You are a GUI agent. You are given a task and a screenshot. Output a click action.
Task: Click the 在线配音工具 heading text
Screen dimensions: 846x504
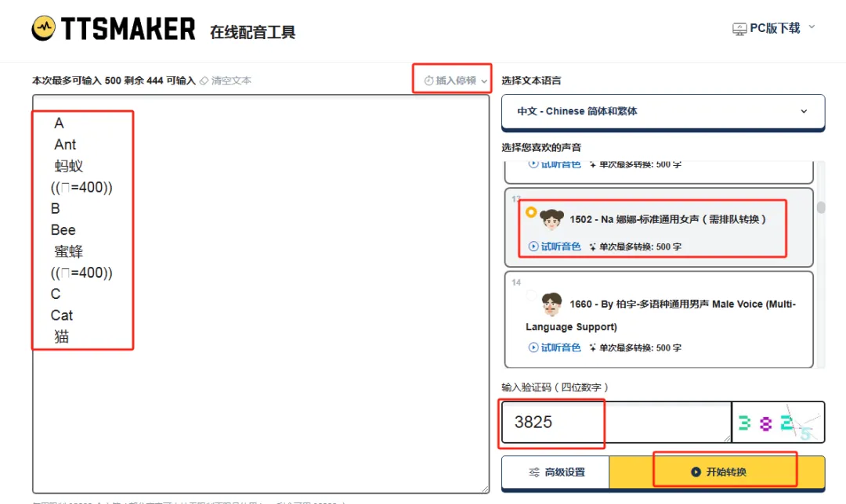coord(252,32)
